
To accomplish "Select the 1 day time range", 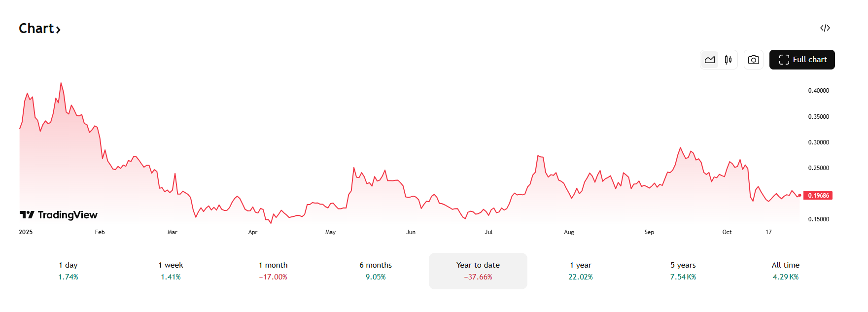I will (x=68, y=271).
